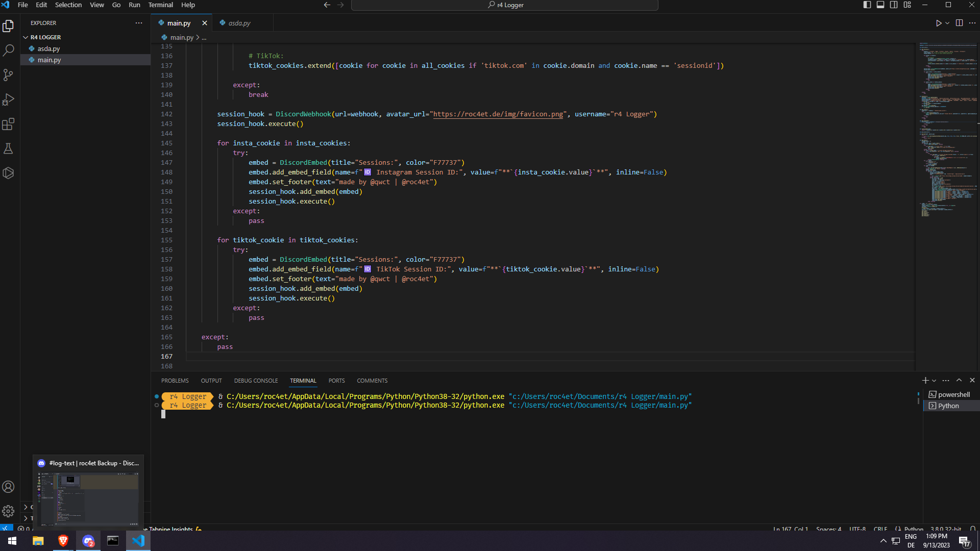980x551 pixels.
Task: Toggle the bottom Panel layout button
Action: point(880,5)
